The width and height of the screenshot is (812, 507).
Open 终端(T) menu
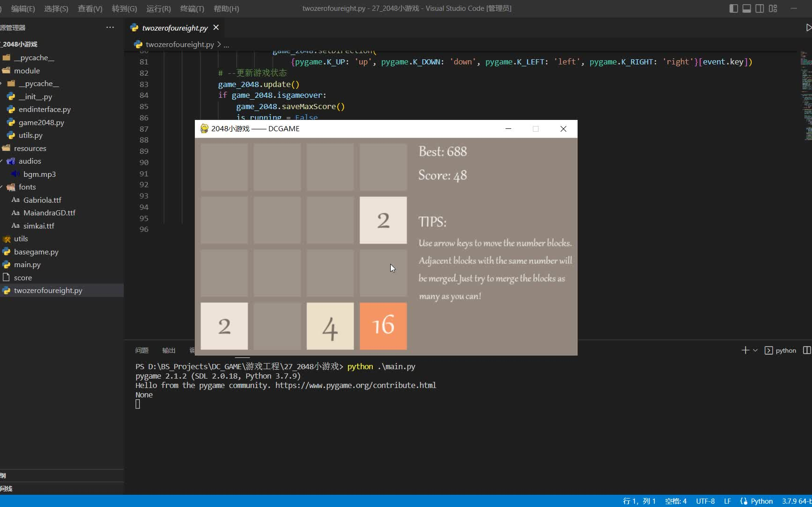pyautogui.click(x=192, y=8)
